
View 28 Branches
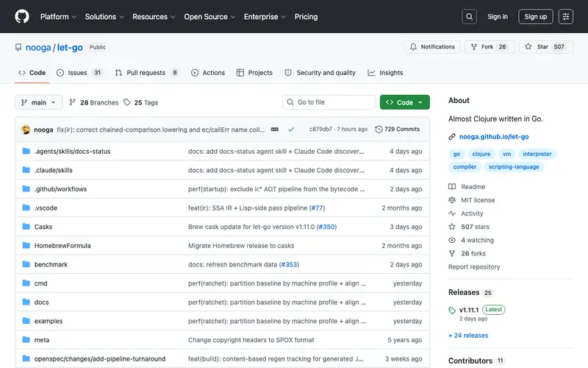[94, 102]
